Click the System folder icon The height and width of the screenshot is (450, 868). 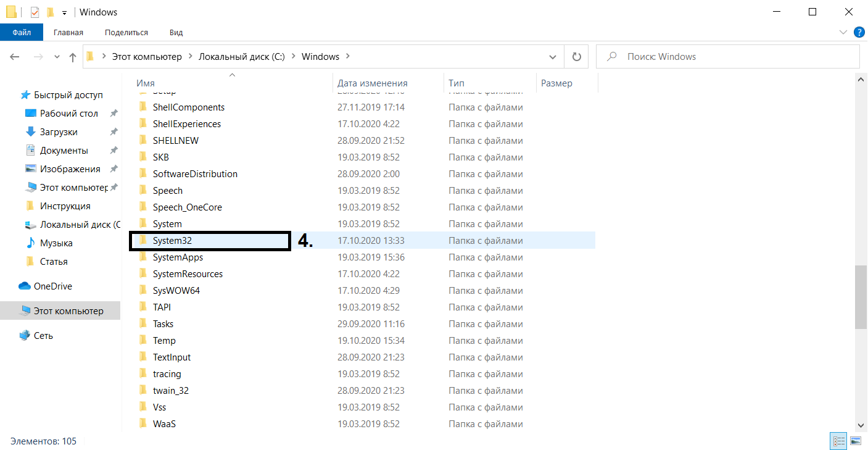pos(143,223)
